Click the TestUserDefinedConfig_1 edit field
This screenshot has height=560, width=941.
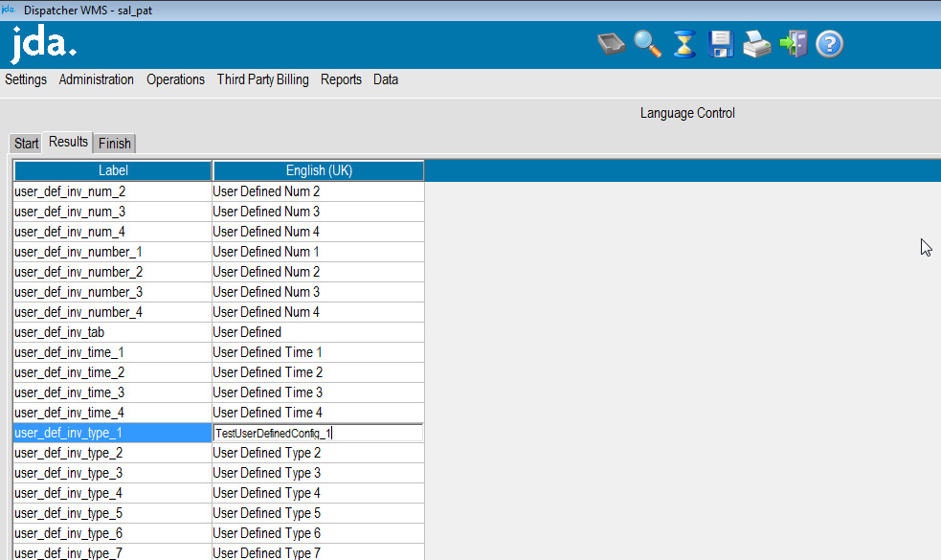pyautogui.click(x=318, y=433)
